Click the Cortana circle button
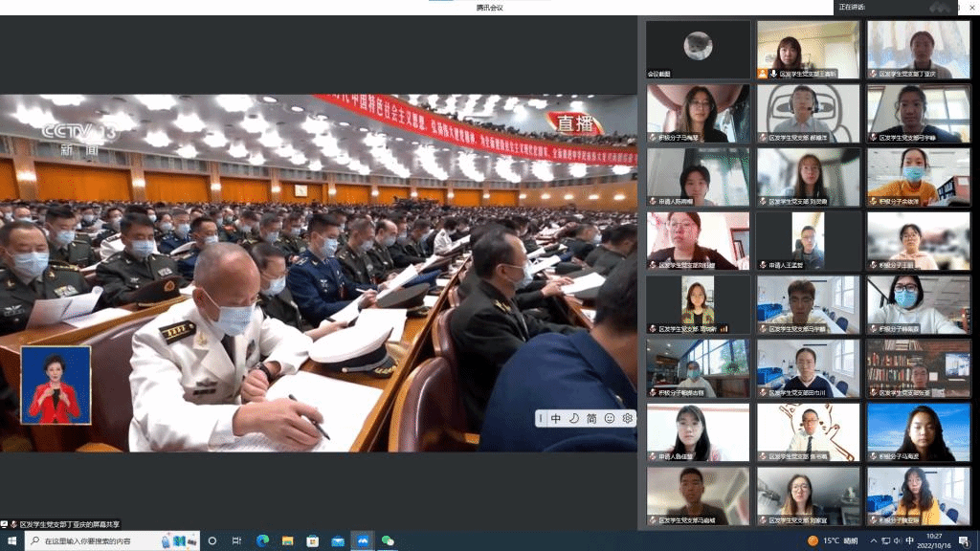This screenshot has height=551, width=980. click(212, 540)
